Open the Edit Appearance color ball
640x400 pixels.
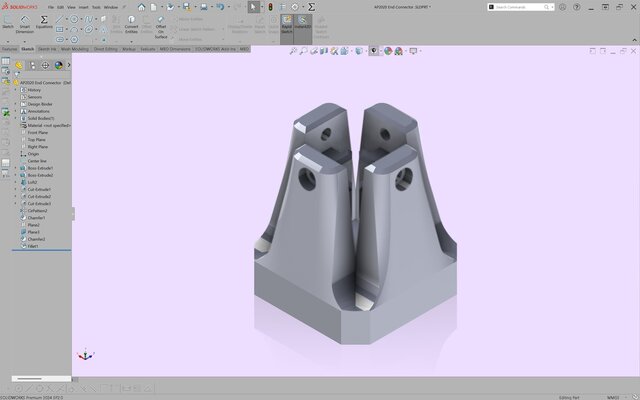[386, 51]
